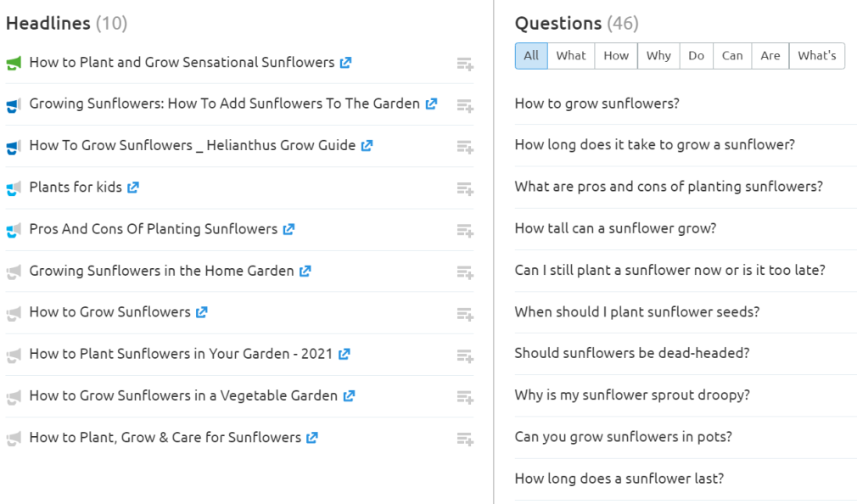This screenshot has width=857, height=504.
Task: Open external link icon next to Helianthus Grow Guide
Action: (x=367, y=145)
